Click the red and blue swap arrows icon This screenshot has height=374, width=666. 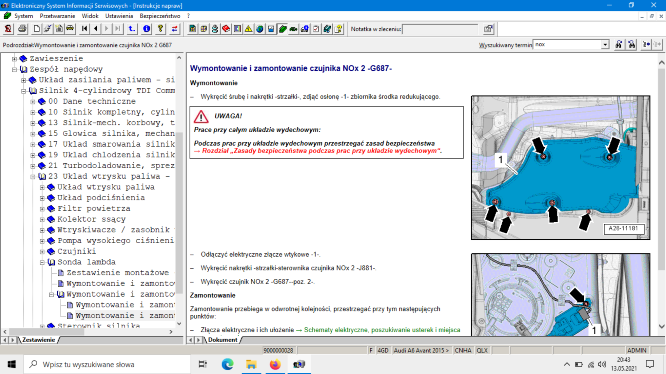pos(175,29)
